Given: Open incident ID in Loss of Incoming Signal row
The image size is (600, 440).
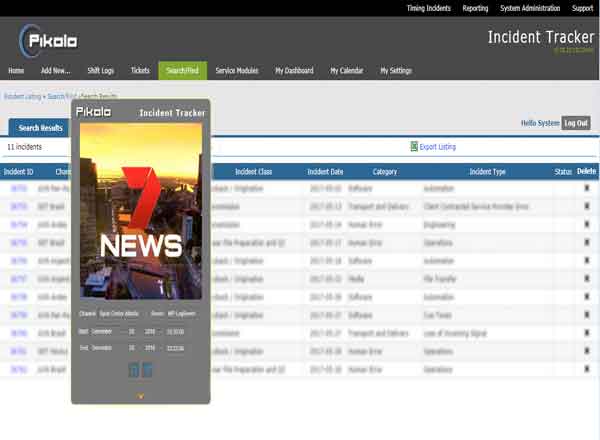Looking at the screenshot, I should 19,333.
